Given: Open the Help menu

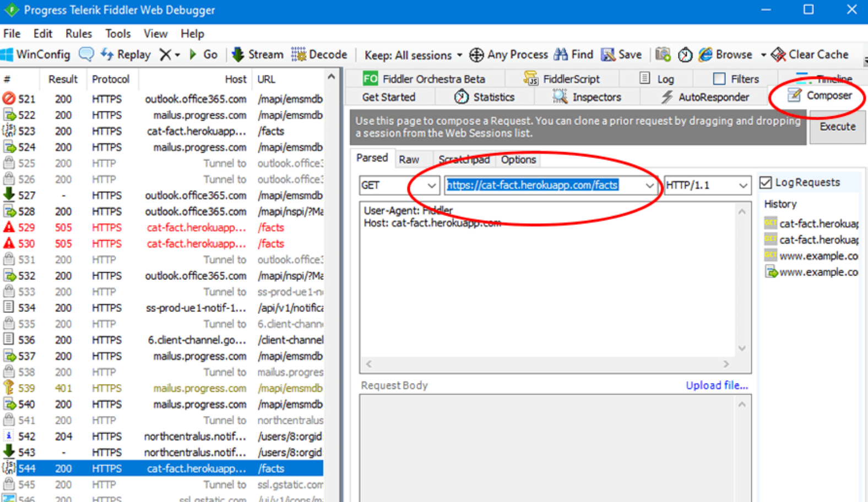Looking at the screenshot, I should pyautogui.click(x=192, y=34).
